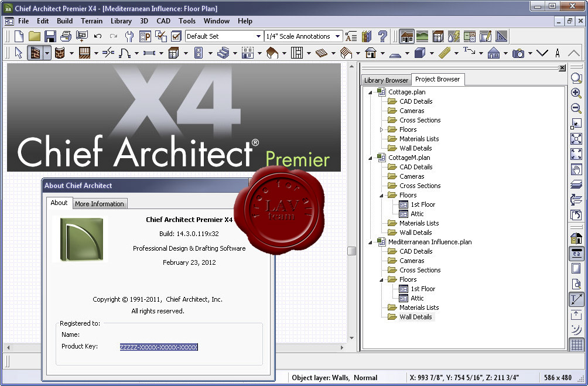Collapse the Mediterranean Influence.plan node

(x=370, y=242)
